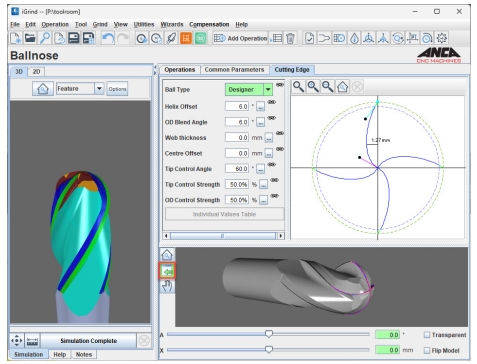Image resolution: width=477 pixels, height=364 pixels.
Task: Open the Ball Type Designer dropdown
Action: [x=268, y=89]
